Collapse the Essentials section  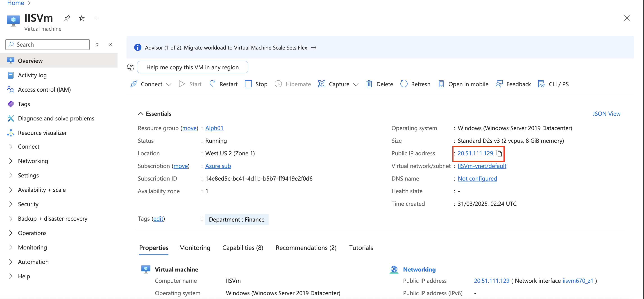click(141, 113)
